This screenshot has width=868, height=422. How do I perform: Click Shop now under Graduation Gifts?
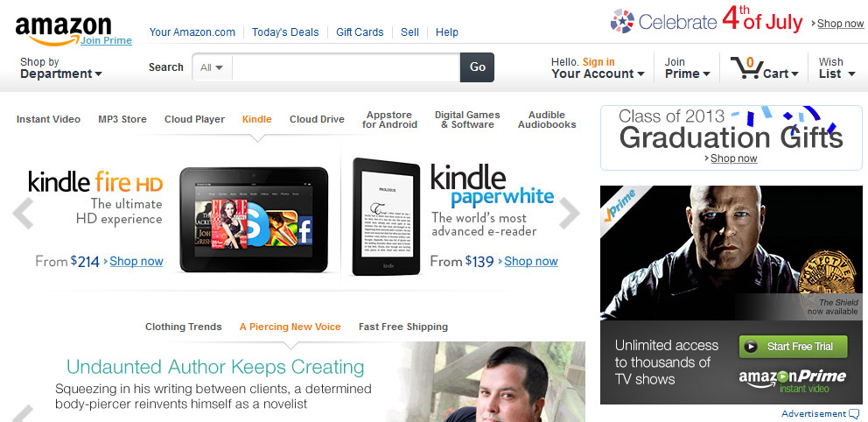pyautogui.click(x=733, y=158)
